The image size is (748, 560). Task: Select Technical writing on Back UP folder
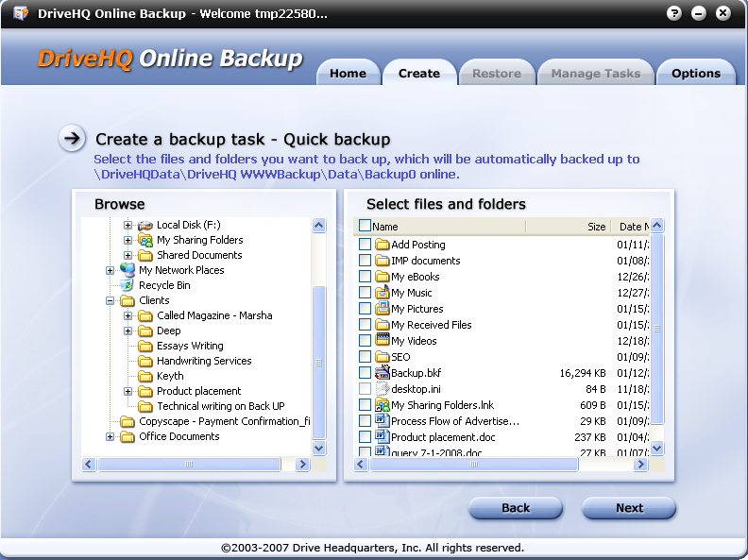click(221, 406)
